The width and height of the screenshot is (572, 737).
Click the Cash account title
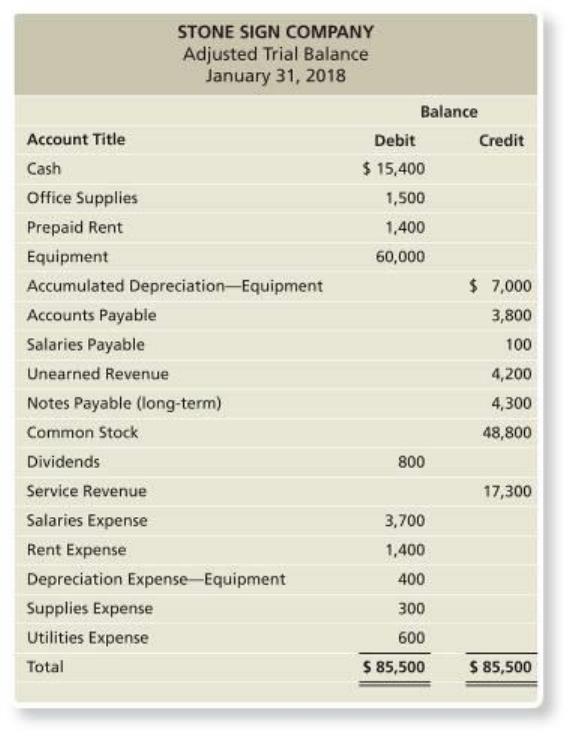click(44, 168)
